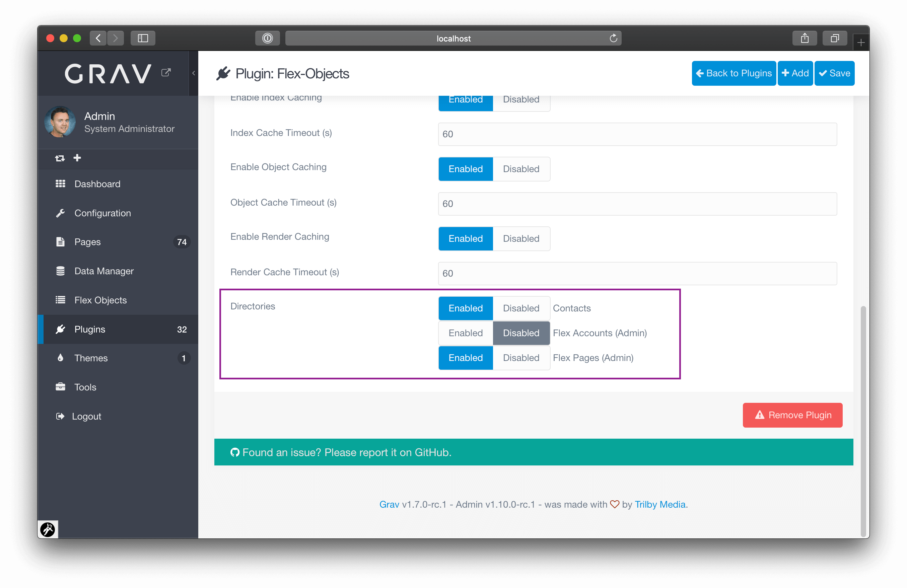Image resolution: width=907 pixels, height=588 pixels.
Task: Open the Add plugin menu
Action: coord(794,73)
